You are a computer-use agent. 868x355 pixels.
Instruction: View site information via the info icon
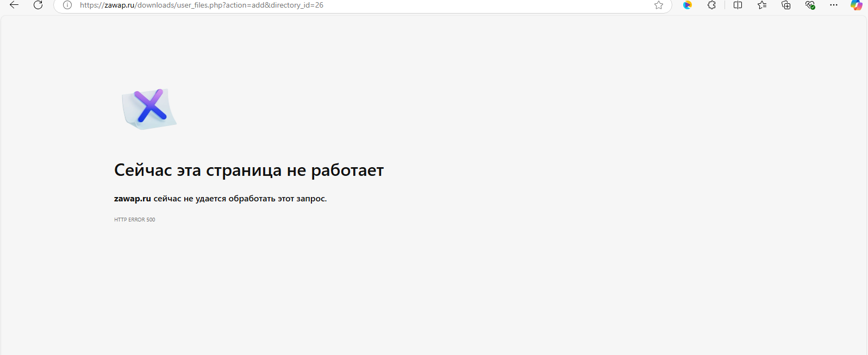67,5
